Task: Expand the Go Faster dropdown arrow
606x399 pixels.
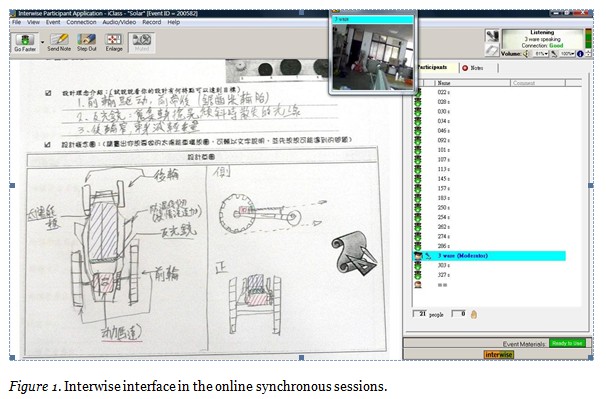Action: click(43, 43)
